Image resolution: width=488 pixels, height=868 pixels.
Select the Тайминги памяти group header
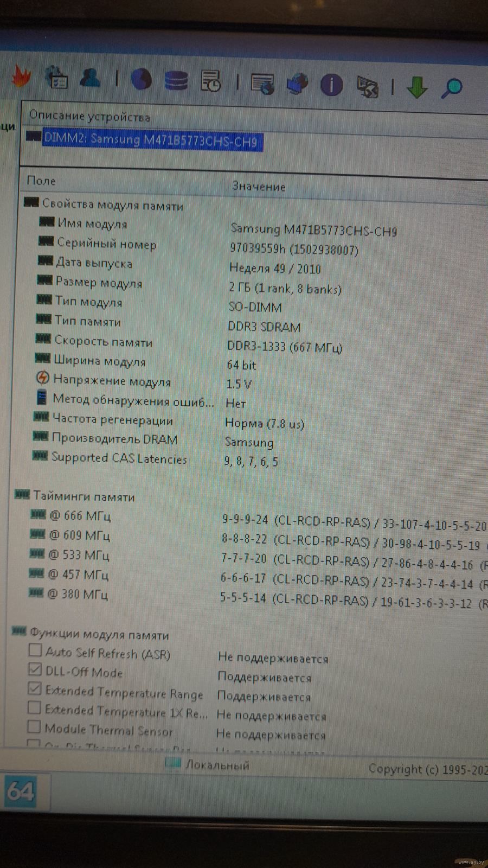click(84, 496)
